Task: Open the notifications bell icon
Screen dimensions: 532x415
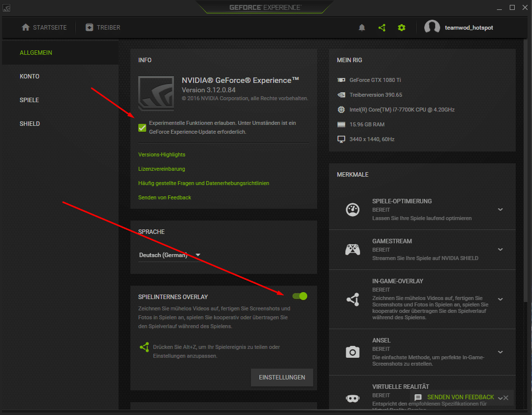Action: (x=362, y=28)
